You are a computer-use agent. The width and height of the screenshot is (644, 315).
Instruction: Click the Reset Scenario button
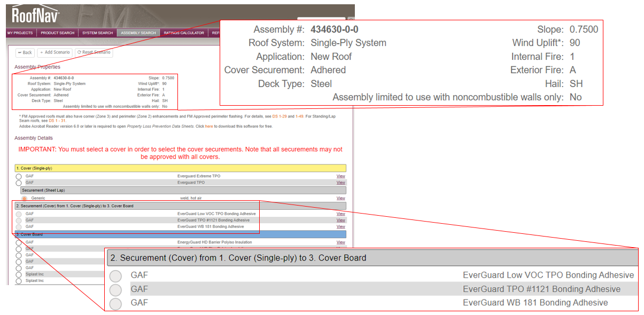pos(94,52)
